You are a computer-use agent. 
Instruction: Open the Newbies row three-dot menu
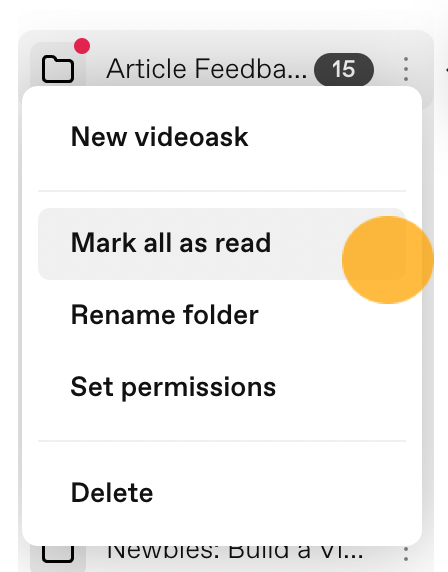406,554
